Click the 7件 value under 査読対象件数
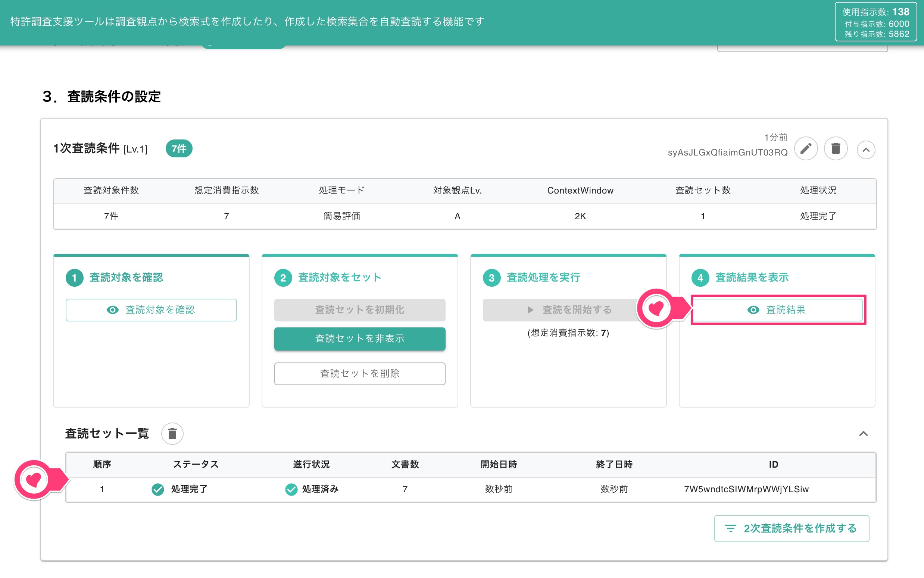Viewport: 924px width, 578px height. [x=111, y=216]
